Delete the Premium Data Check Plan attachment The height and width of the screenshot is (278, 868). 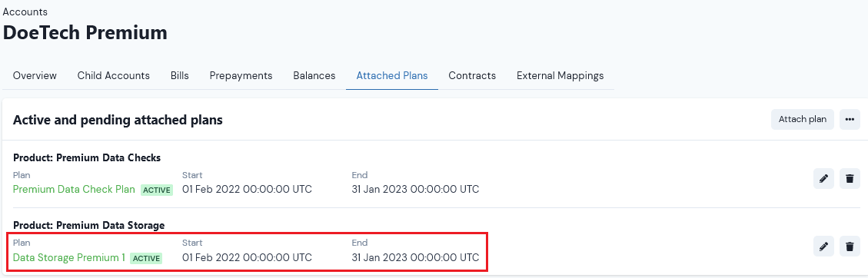[x=850, y=178]
